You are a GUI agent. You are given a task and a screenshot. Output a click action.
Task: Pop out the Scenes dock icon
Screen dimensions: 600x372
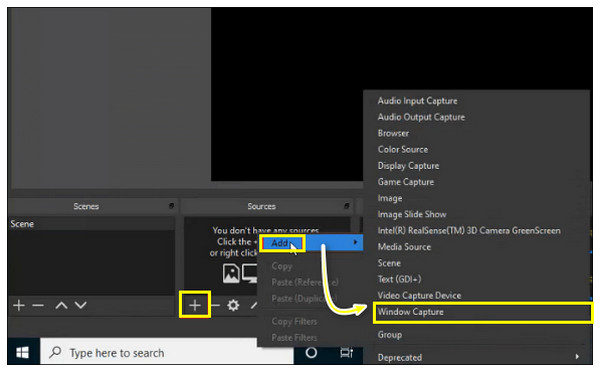171,206
